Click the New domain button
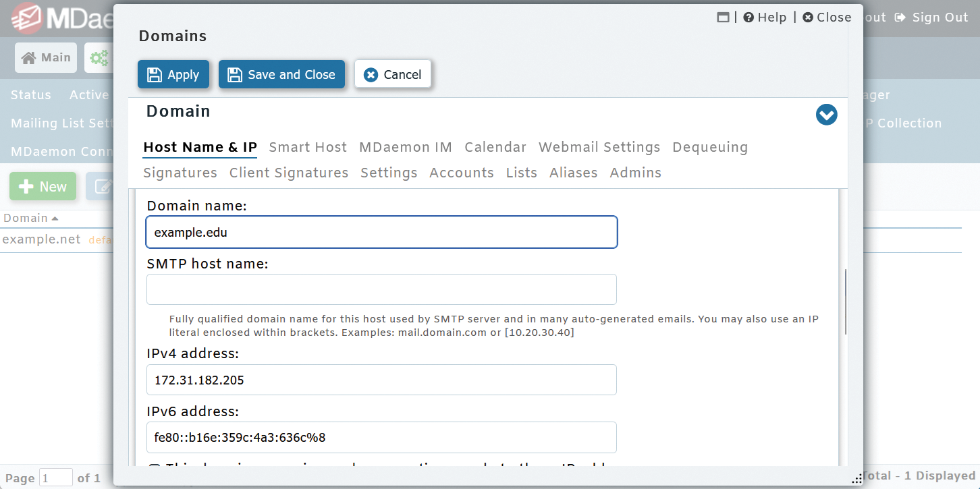 pyautogui.click(x=43, y=187)
